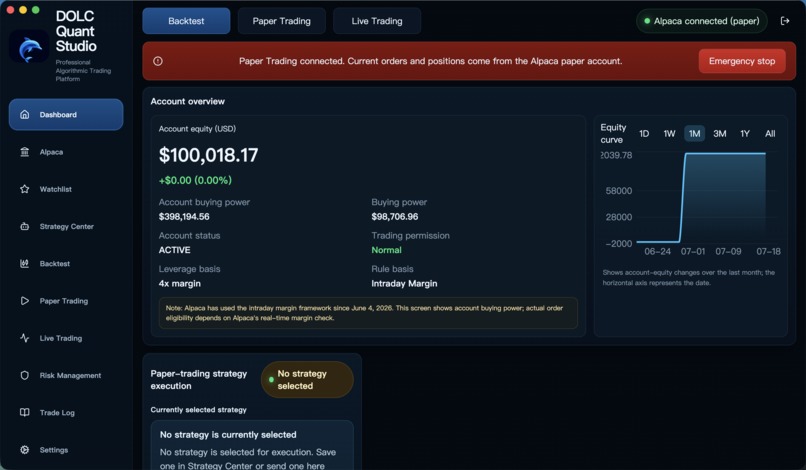Switch to the Paper Trading top tab
806x470 pixels.
[281, 21]
